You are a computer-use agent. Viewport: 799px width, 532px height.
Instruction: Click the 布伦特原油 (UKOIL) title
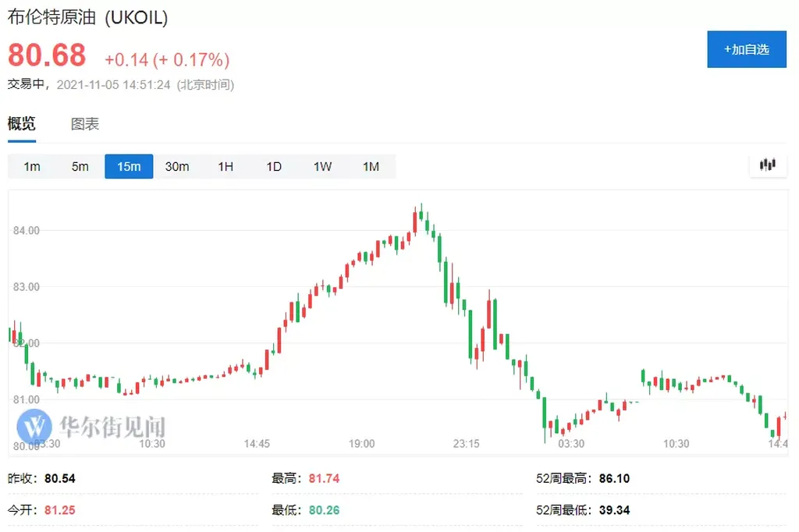[x=87, y=17]
